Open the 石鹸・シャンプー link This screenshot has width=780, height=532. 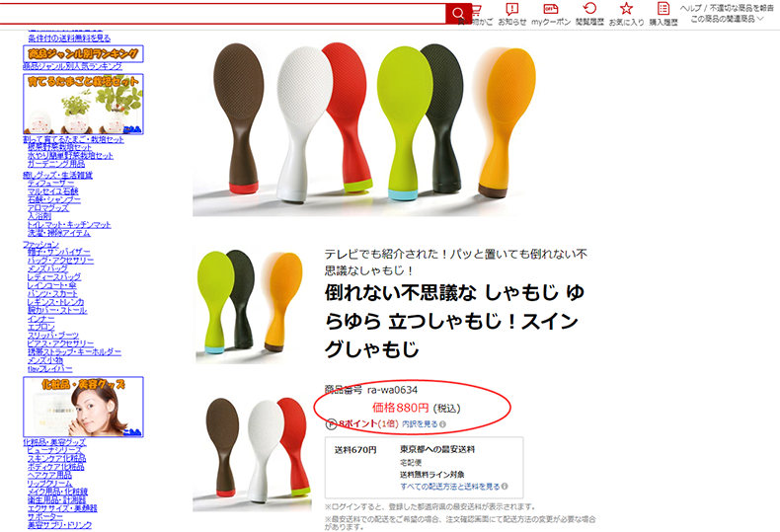pyautogui.click(x=54, y=199)
